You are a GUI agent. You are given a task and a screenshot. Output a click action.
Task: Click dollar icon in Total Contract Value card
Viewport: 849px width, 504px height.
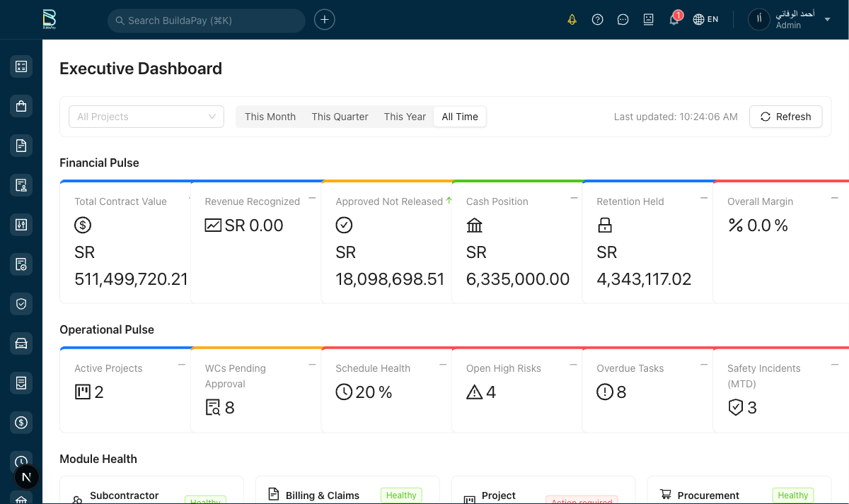(83, 225)
